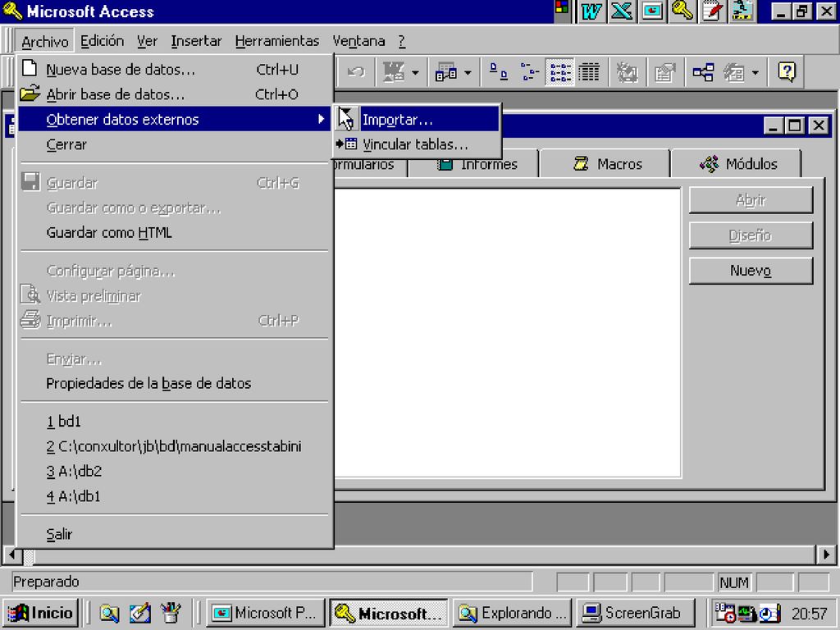Open the Herramientas menu
This screenshot has width=840, height=630.
[277, 41]
